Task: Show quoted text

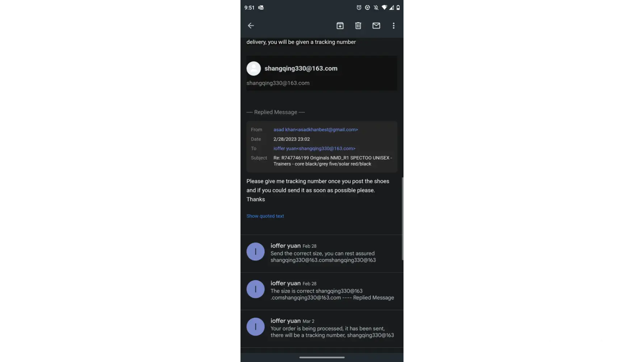Action: 265,216
